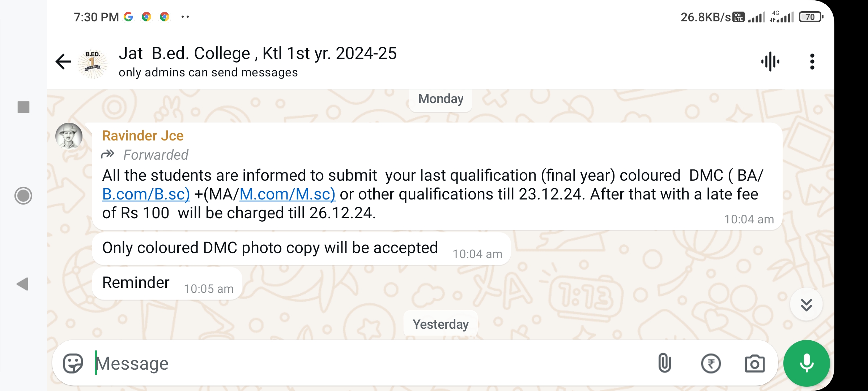Tap the rupee payment icon
Viewport: 868px width, 391px height.
(x=711, y=363)
